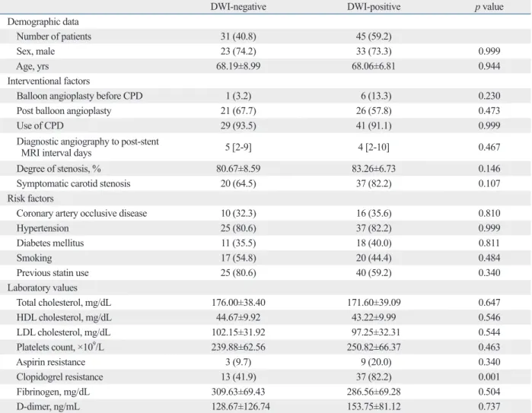
Task: Click the p value 0.944
Action: click(x=489, y=66)
